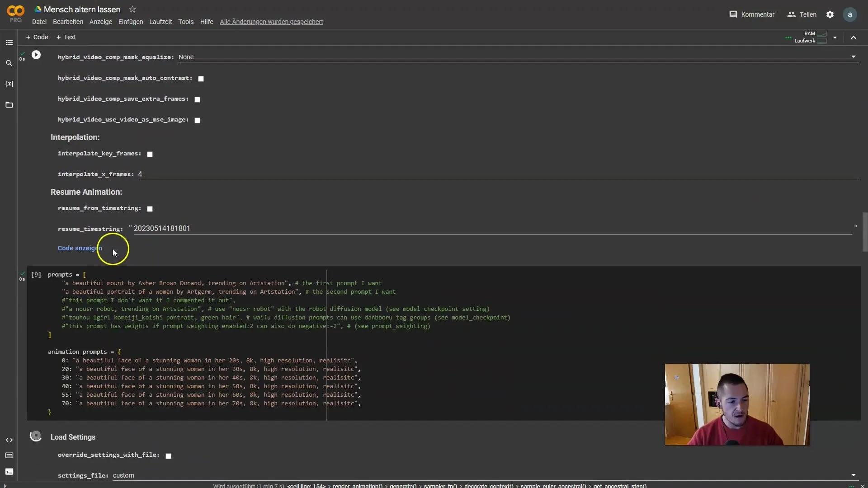
Task: Star the Mensch altern lassen notebook
Action: point(132,9)
